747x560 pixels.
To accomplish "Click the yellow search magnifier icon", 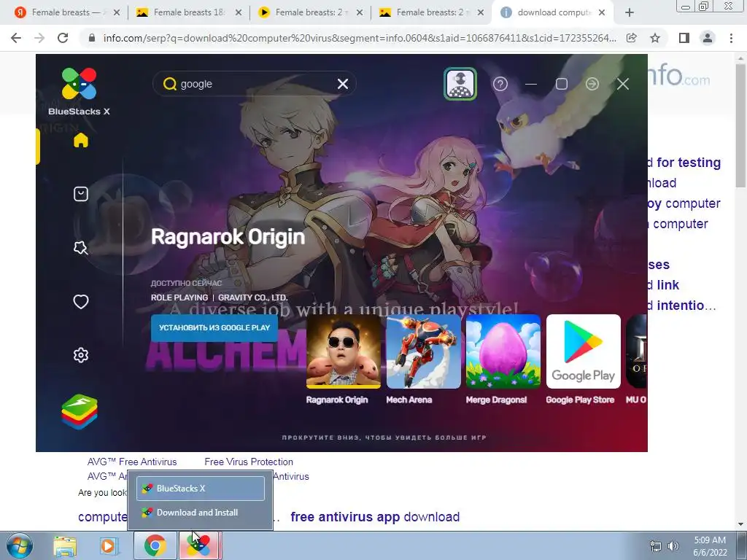I will coord(169,84).
